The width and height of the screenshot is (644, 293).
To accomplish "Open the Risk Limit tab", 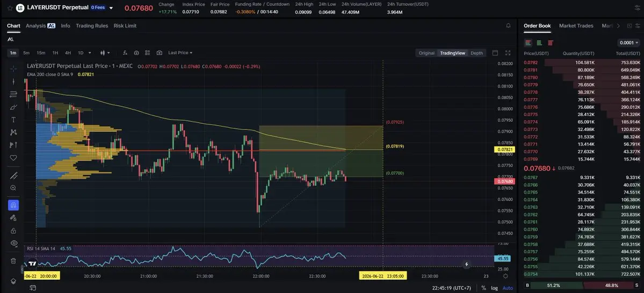I will click(125, 26).
